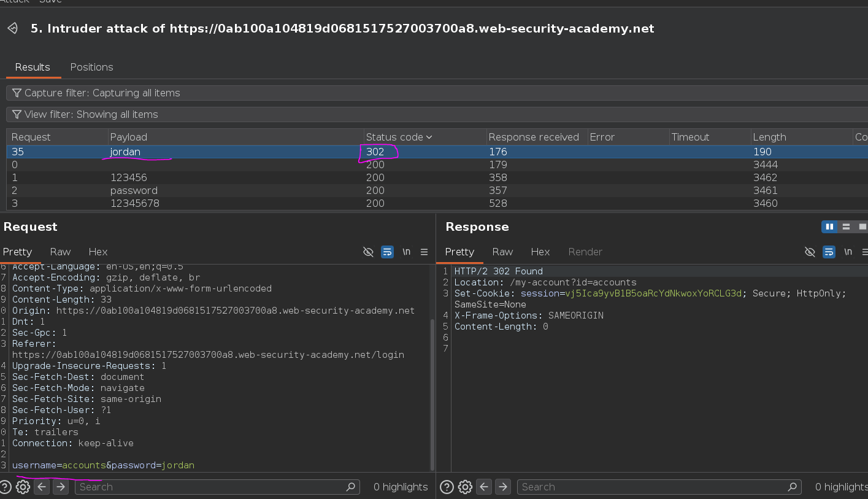
Task: Click Location: /my-account?id=accounts header line
Action: click(545, 282)
